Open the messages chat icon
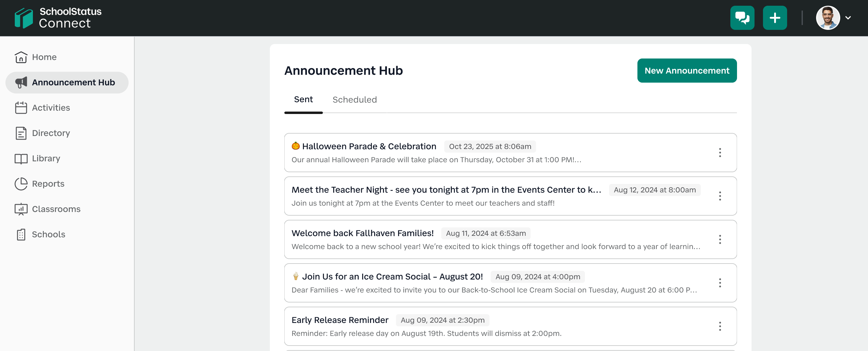The width and height of the screenshot is (868, 351). tap(742, 18)
